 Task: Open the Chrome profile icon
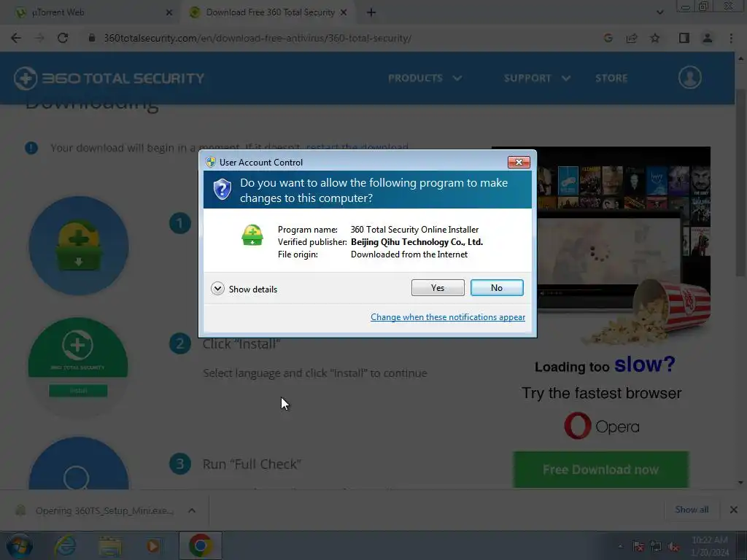click(708, 38)
